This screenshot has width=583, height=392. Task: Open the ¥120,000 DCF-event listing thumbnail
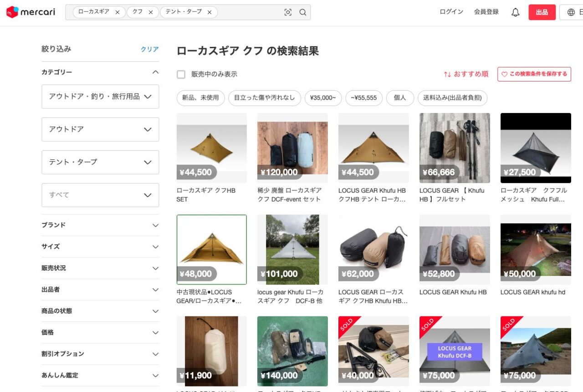[292, 148]
